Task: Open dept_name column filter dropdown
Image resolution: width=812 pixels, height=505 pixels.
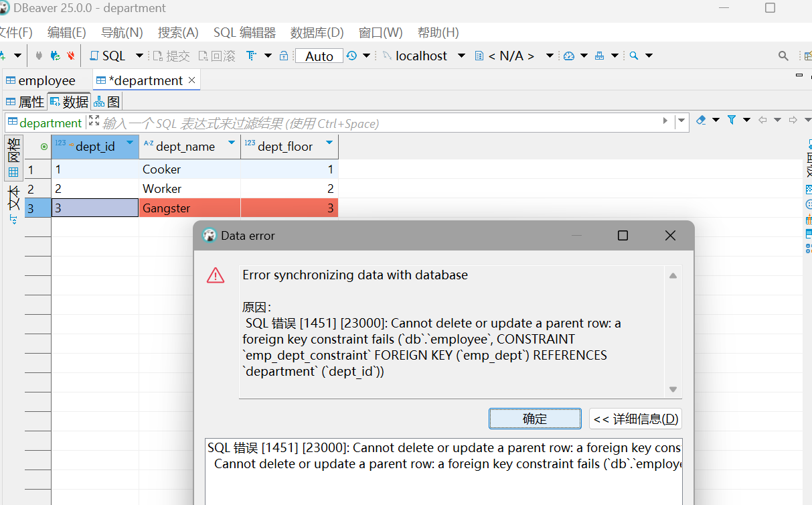Action: (x=232, y=143)
